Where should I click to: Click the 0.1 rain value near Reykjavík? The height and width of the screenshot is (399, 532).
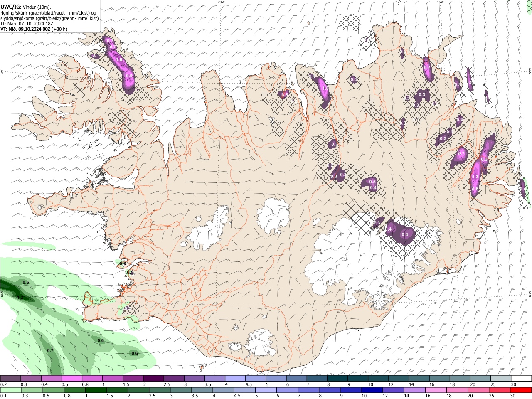pos(130,273)
